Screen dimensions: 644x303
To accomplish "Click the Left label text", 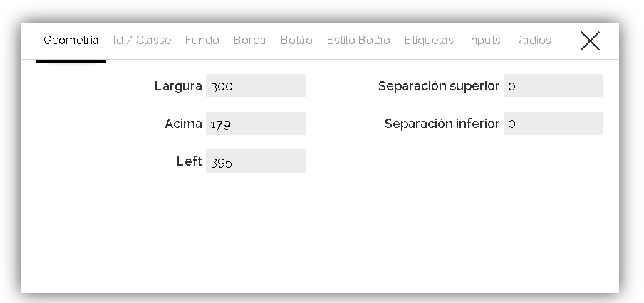I will [189, 161].
